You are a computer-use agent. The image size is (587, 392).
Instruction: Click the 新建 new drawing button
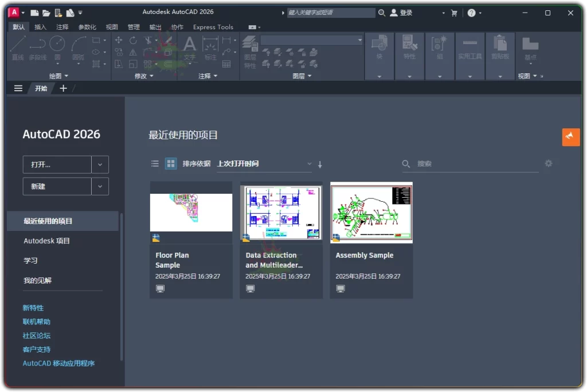57,186
